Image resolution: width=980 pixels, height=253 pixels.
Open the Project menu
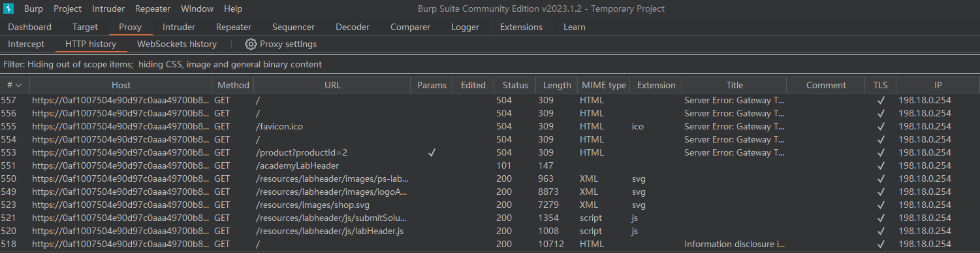coord(68,8)
